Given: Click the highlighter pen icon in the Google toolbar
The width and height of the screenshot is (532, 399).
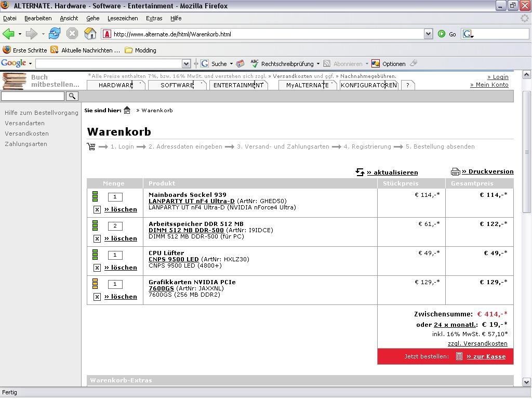Looking at the screenshot, I should tap(413, 63).
